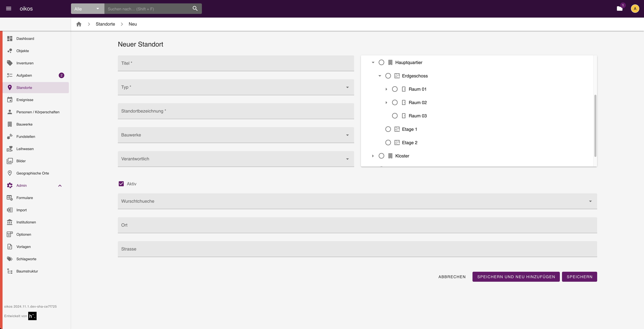Focus the Suchen nach search field
This screenshot has width=644, height=329.
click(147, 9)
